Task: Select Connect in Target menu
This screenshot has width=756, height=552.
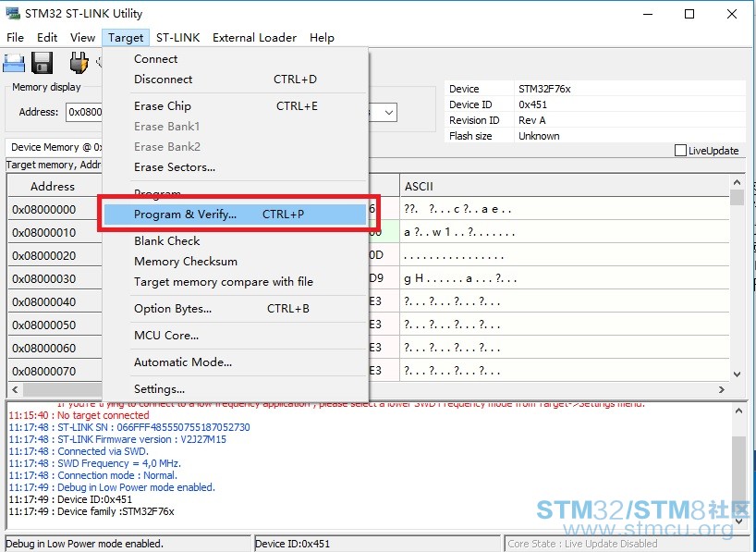Action: pyautogui.click(x=236, y=59)
